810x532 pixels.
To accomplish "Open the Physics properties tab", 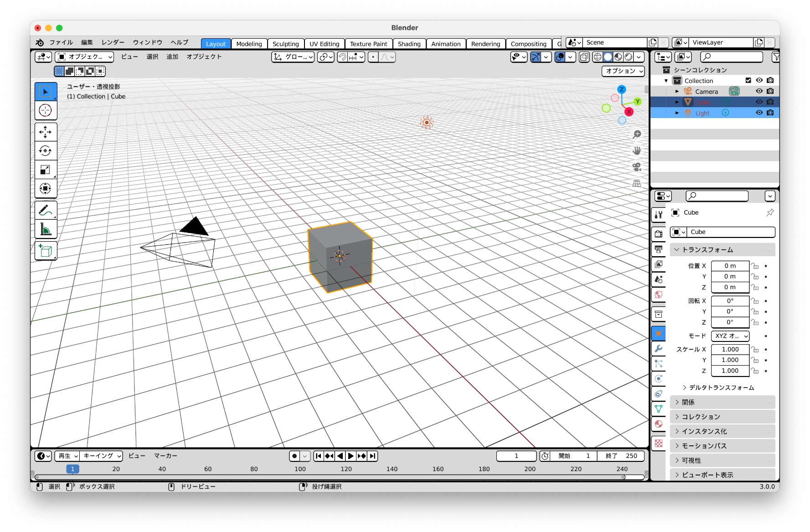I will (659, 378).
